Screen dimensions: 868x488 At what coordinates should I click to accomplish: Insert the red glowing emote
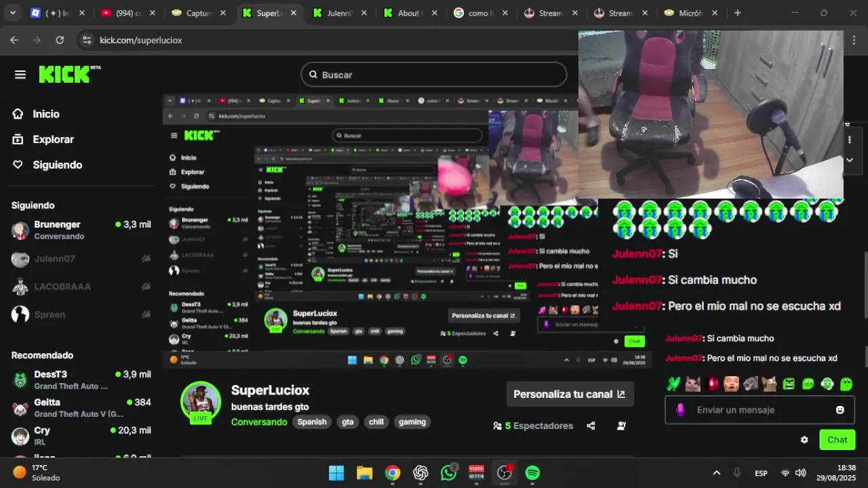click(712, 384)
